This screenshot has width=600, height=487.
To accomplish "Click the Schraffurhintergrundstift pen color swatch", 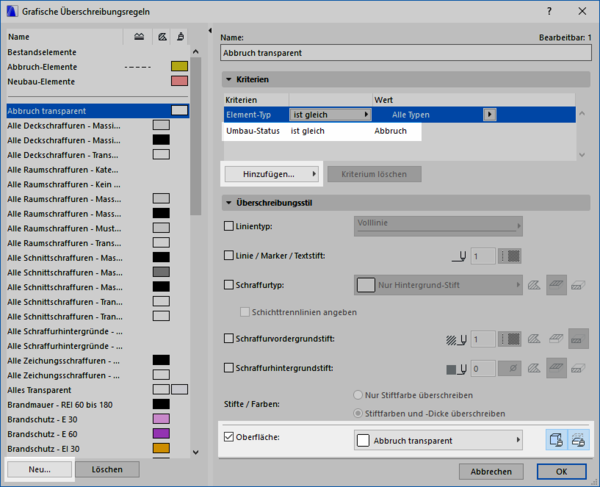I will (510, 369).
